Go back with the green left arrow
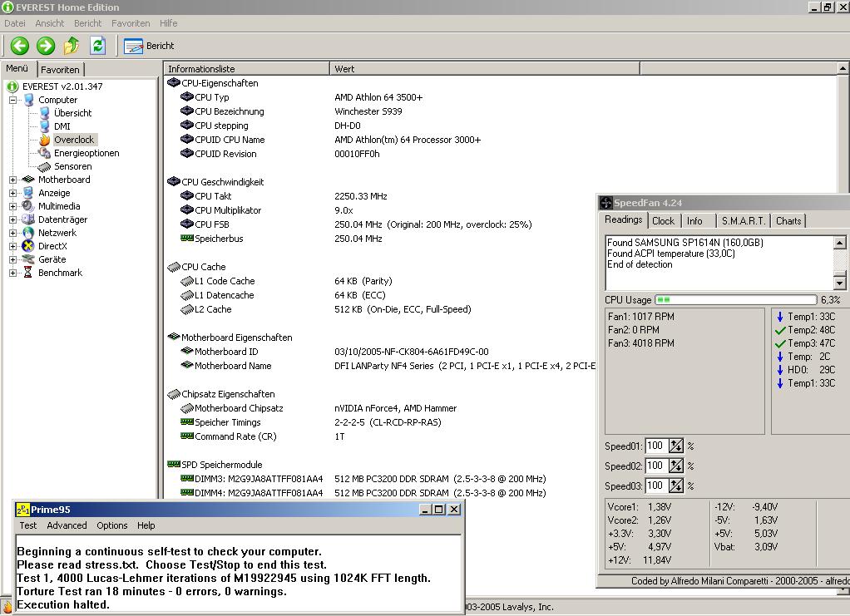Screen dimensions: 850x616 [x=20, y=46]
